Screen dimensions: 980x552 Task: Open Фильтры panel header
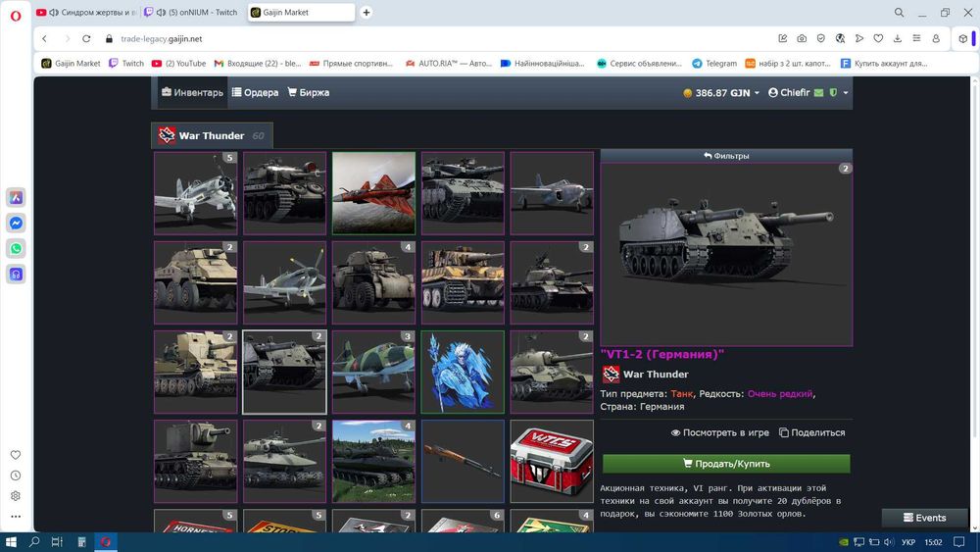click(726, 156)
